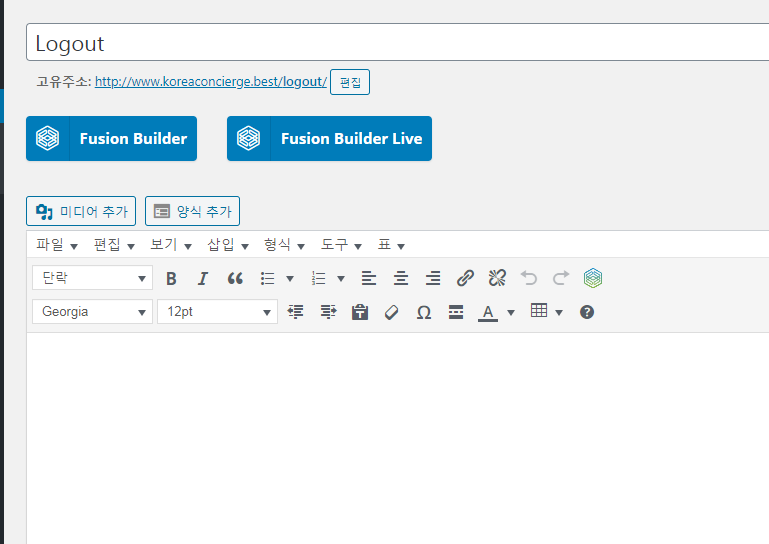Open the 도구 menu
Screen dimensions: 769x544
(341, 244)
